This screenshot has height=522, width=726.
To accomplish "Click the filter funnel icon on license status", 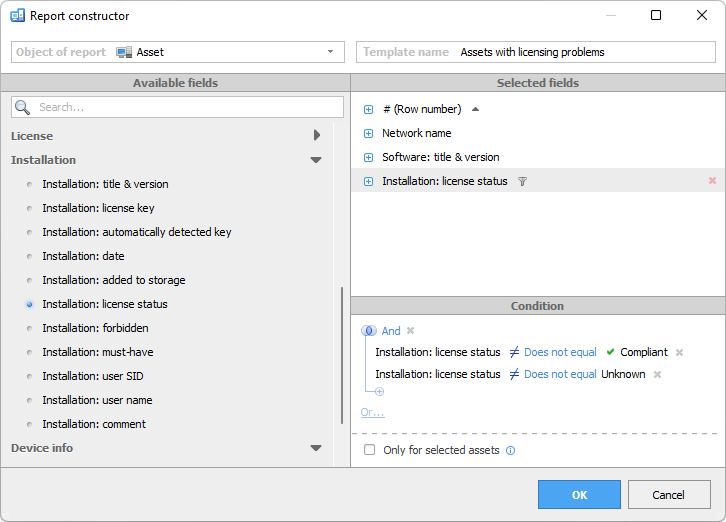I will (x=522, y=181).
